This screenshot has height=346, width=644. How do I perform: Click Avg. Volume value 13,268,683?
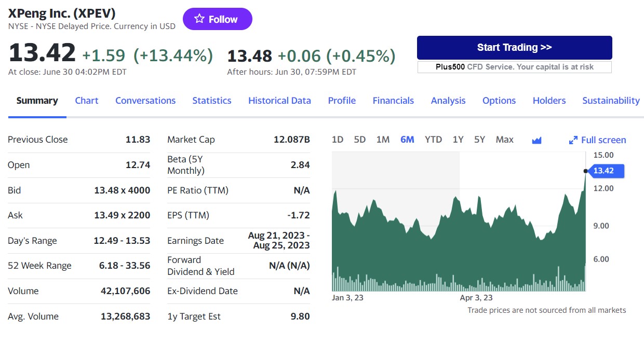126,316
